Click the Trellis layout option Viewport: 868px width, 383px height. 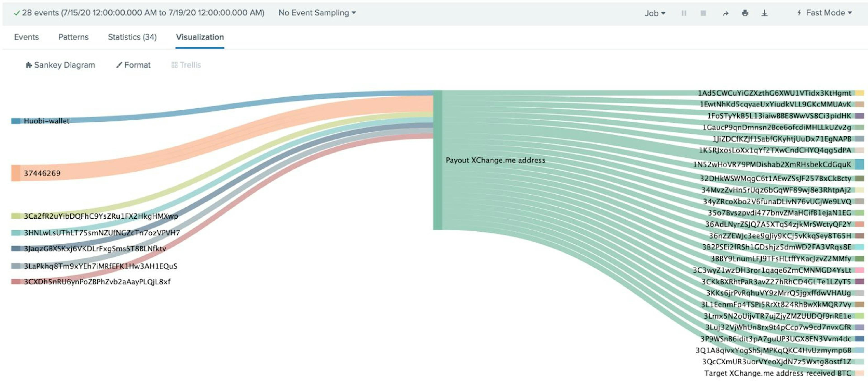pos(186,65)
